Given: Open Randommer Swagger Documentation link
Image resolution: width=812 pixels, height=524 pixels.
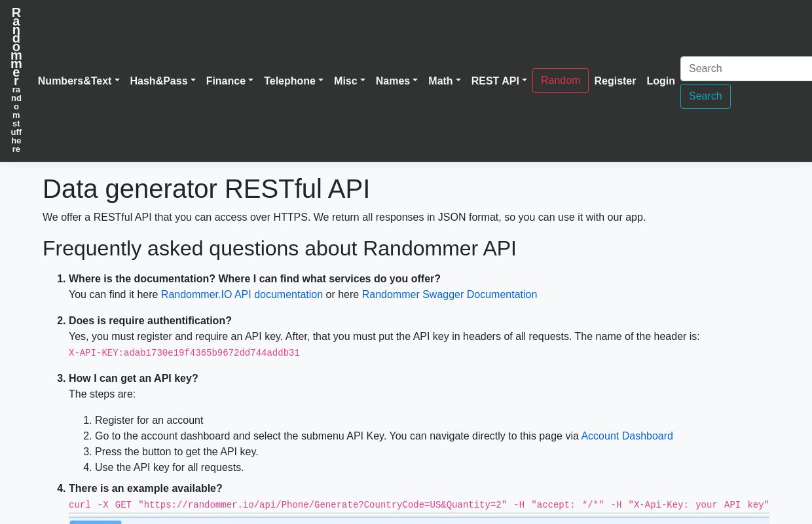Looking at the screenshot, I should (449, 295).
